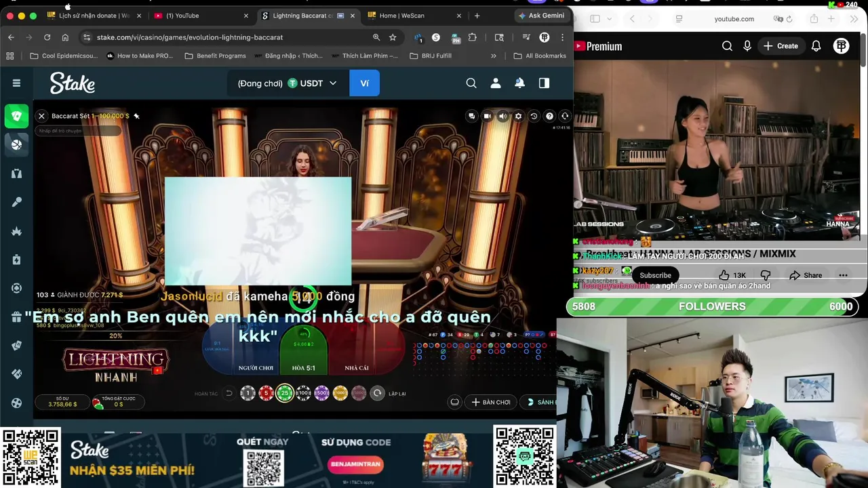The image size is (868, 488).
Task: Expand the USDT currency dropdown
Action: (333, 83)
